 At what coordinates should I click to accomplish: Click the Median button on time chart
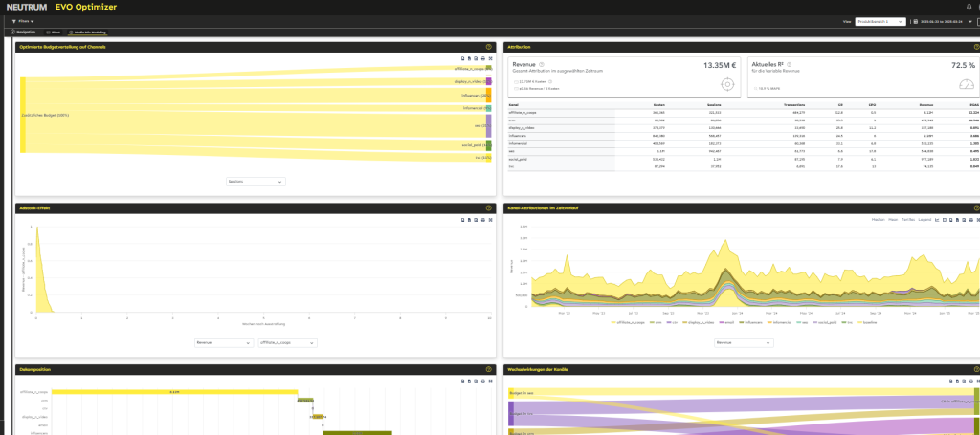tap(876, 220)
